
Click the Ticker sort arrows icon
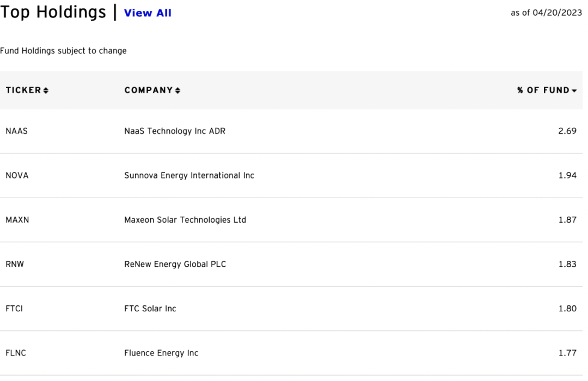tap(46, 90)
